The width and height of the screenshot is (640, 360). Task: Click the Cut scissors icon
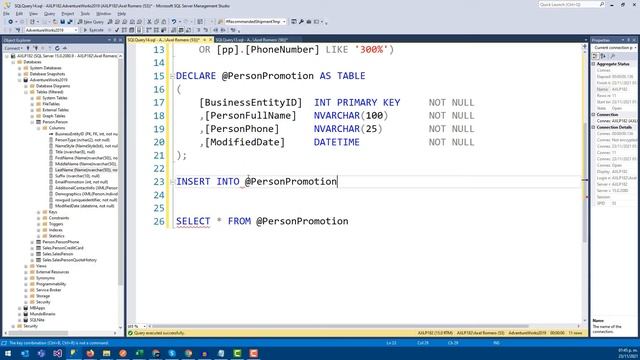(149, 22)
